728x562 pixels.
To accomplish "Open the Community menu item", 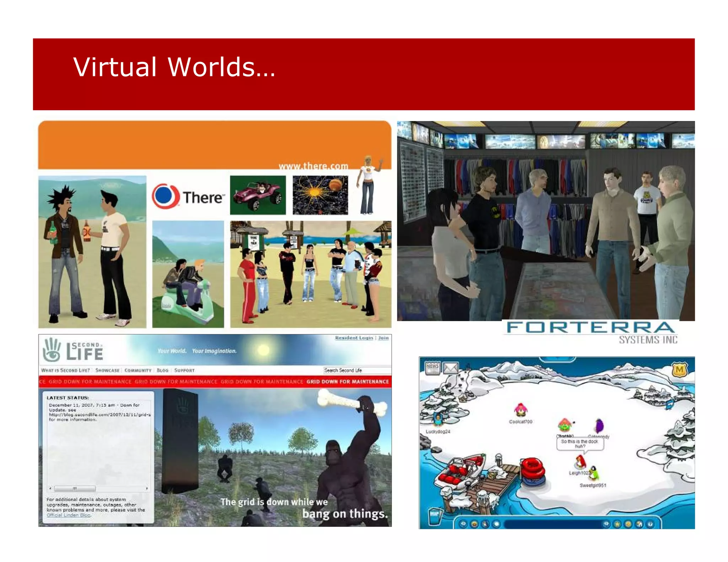I will pyautogui.click(x=138, y=370).
